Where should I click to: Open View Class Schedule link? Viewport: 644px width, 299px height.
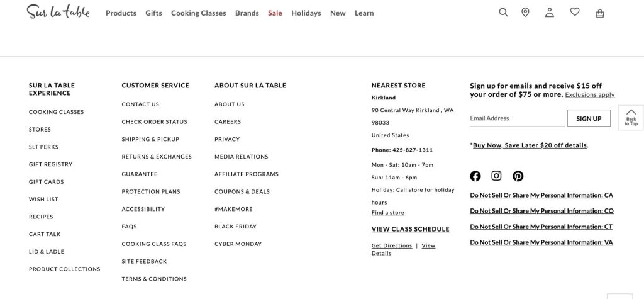point(410,229)
